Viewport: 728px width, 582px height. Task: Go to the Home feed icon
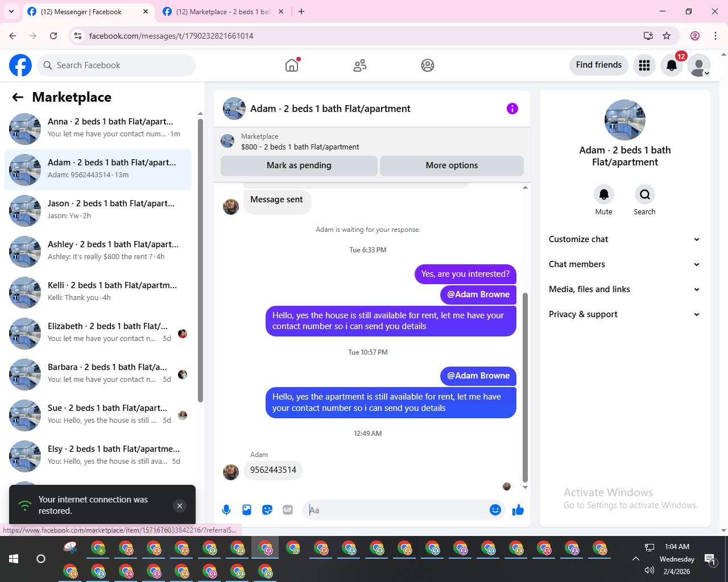tap(292, 65)
